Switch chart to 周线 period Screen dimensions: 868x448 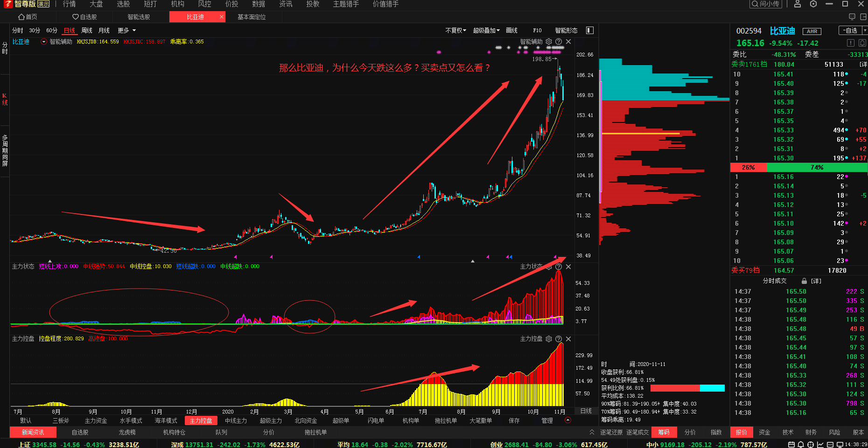pos(87,30)
